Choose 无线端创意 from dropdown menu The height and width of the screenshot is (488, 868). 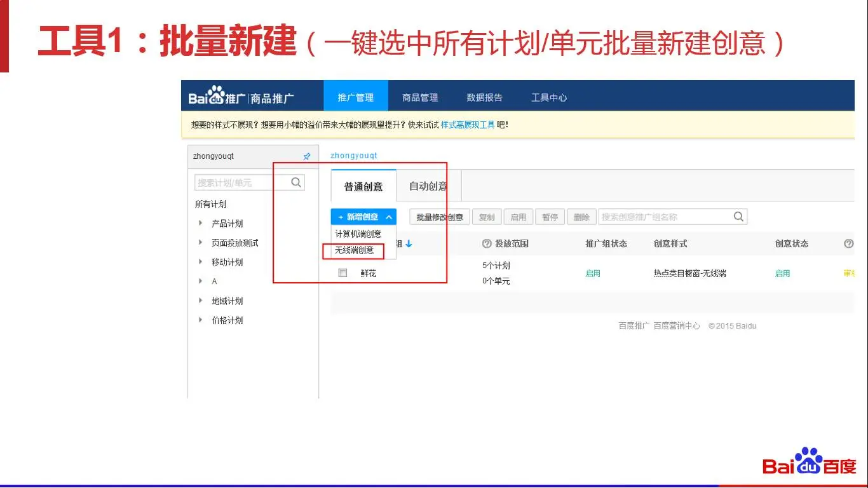click(355, 250)
